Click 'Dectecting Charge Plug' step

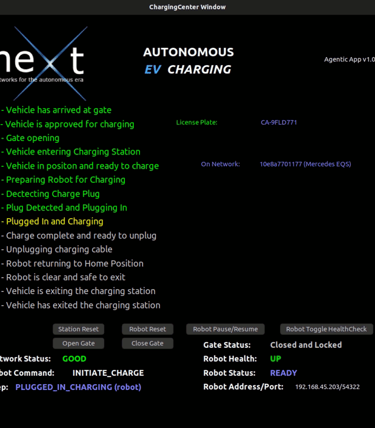pos(50,194)
